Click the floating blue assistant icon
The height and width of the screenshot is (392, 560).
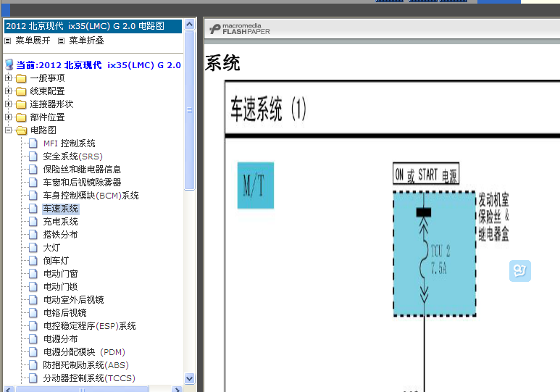(520, 271)
